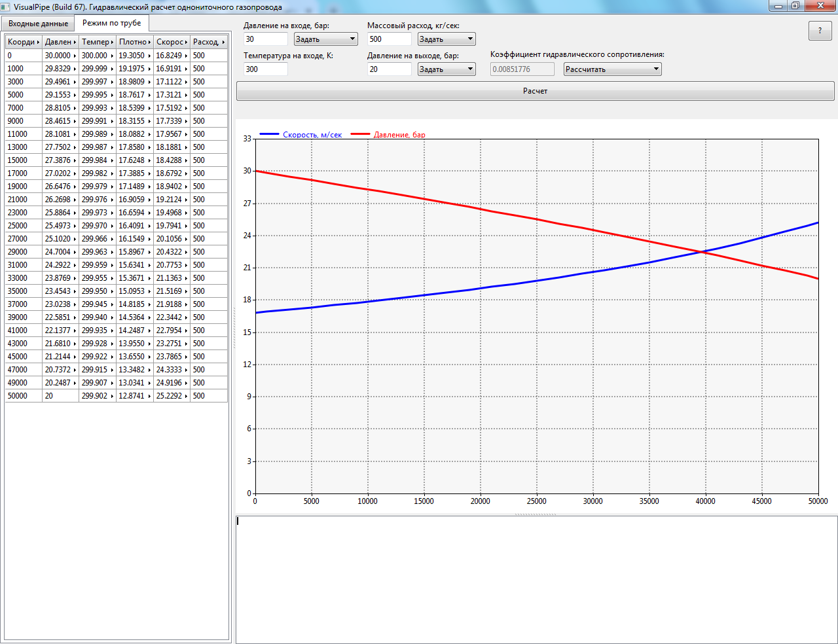Select the coordinate cell 1000
Screen dimensions: 838x644
[24, 69]
